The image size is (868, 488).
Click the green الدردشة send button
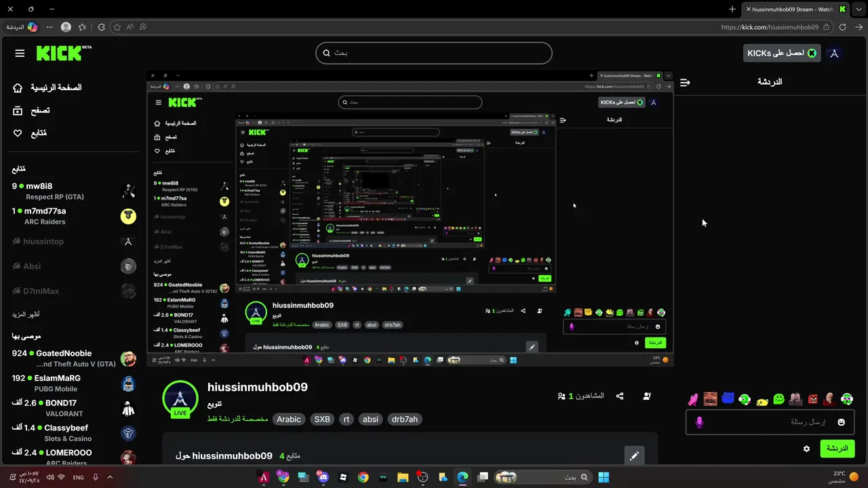coord(837,449)
